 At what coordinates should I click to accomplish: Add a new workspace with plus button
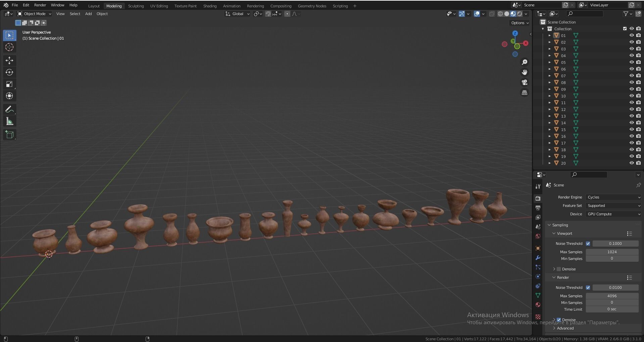tap(355, 6)
